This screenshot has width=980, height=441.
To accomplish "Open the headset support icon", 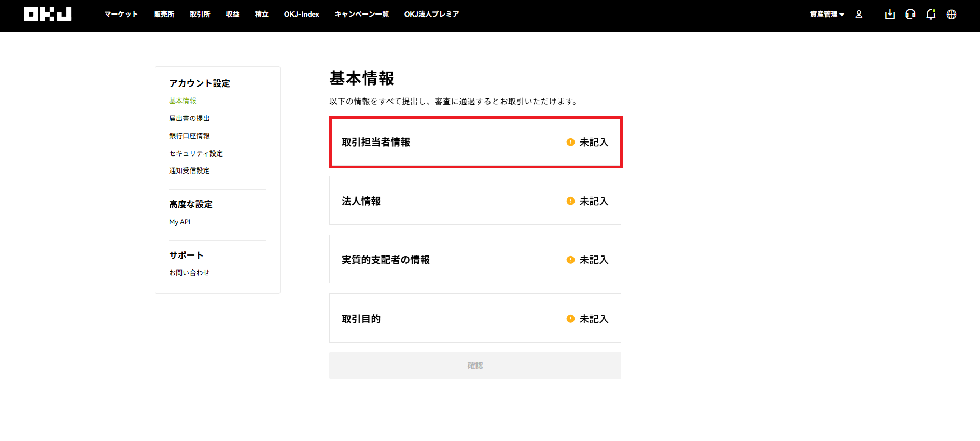I will tap(911, 15).
